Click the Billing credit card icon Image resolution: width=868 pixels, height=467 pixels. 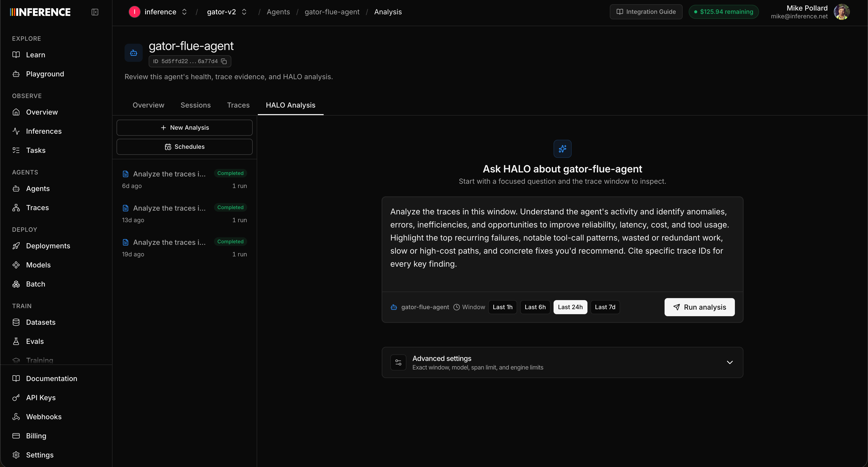[x=16, y=436]
